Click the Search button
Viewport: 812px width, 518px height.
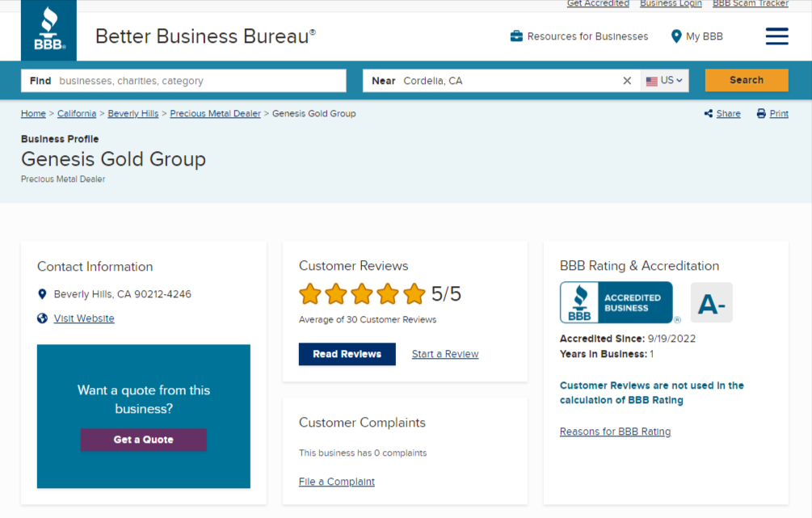coord(747,80)
